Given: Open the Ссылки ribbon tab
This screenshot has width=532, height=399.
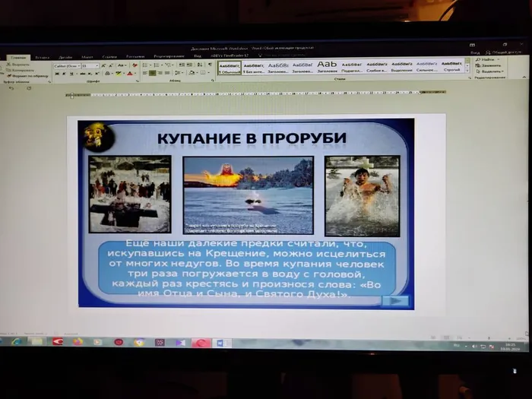Looking at the screenshot, I should pos(109,57).
